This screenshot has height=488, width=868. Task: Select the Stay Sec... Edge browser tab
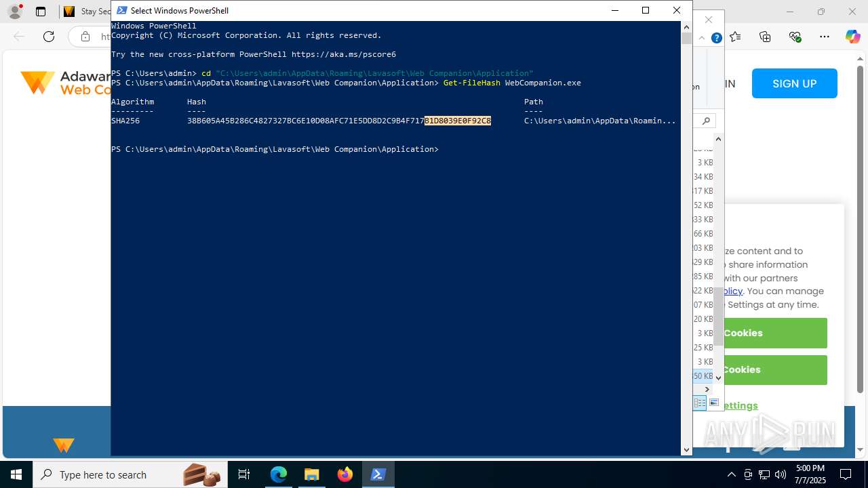(x=87, y=12)
